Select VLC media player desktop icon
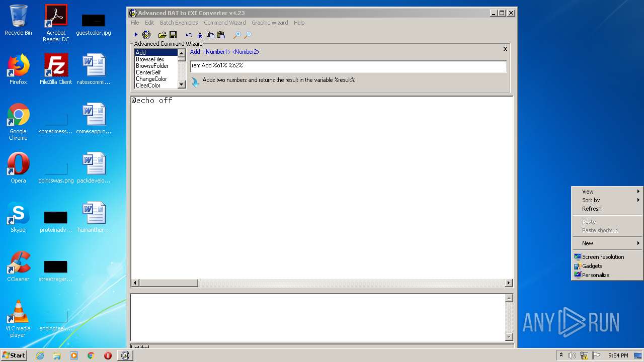Screen dimensions: 644x362 [x=18, y=319]
